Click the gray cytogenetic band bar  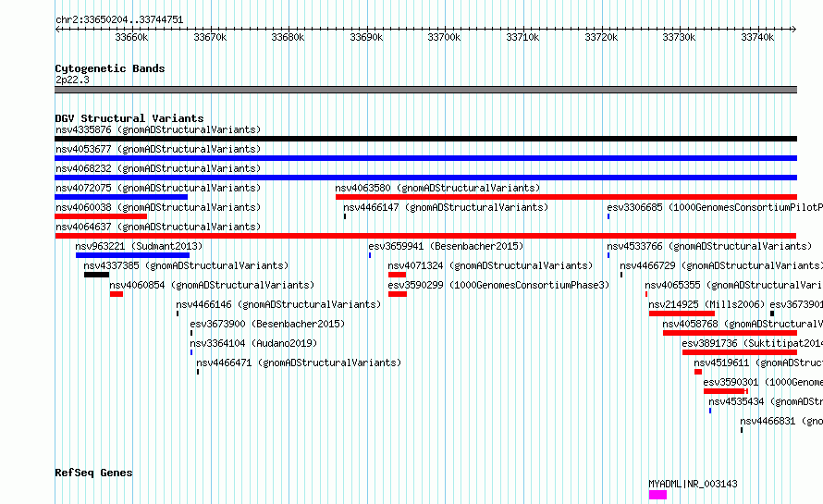coord(425,90)
